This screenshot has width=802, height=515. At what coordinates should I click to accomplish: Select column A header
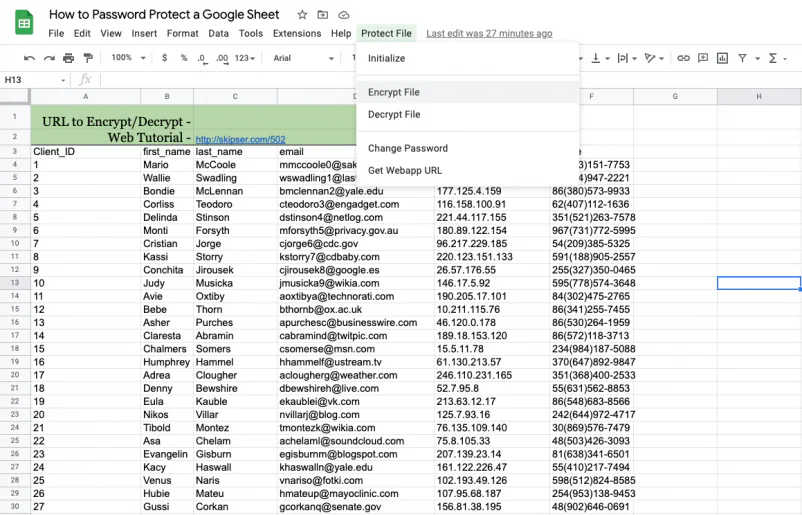tap(85, 96)
